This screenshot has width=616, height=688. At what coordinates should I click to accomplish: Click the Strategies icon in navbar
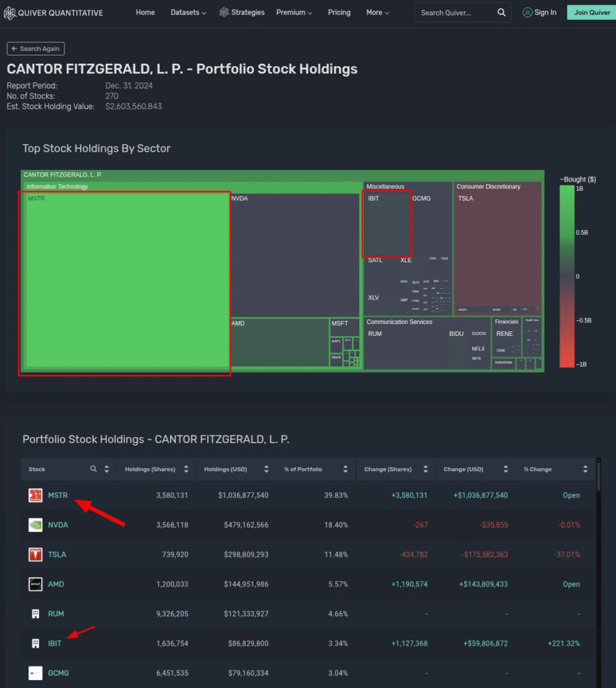[224, 12]
